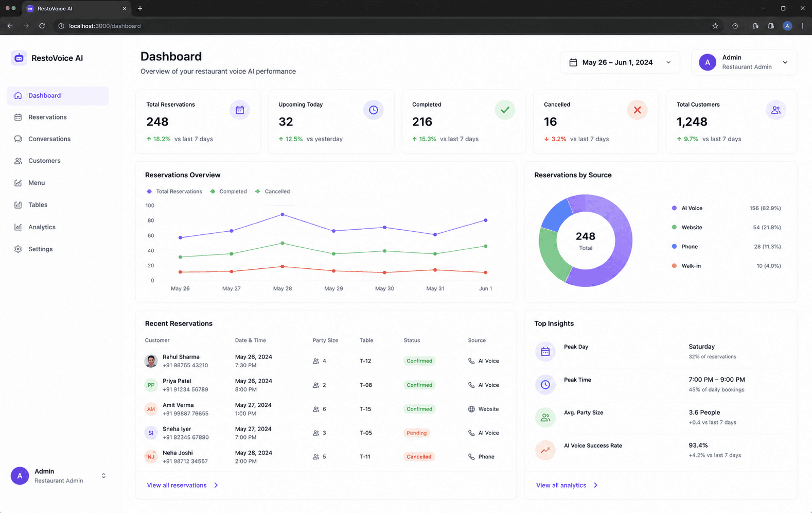Screen dimensions: 812x513
Task: Click the red X icon on Cancelled card
Action: (637, 110)
